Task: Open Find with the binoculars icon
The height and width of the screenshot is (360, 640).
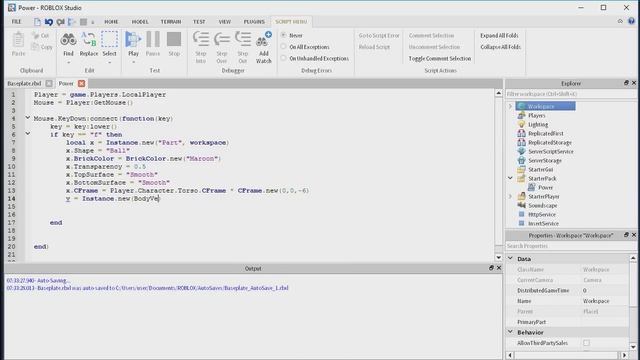Action: point(68,40)
